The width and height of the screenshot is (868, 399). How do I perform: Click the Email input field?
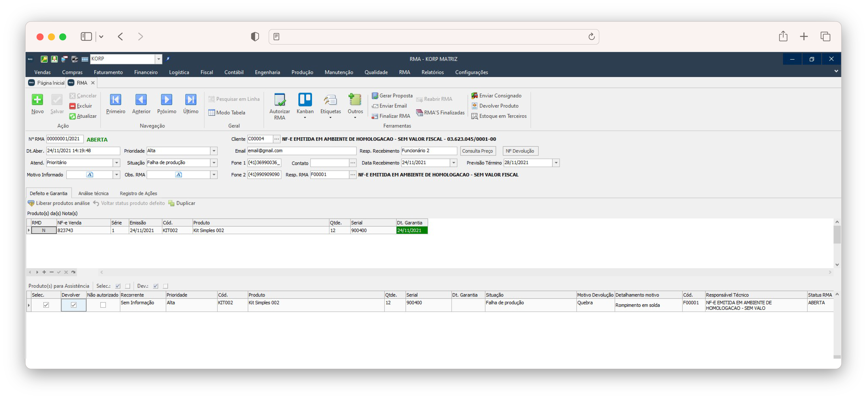click(x=301, y=151)
